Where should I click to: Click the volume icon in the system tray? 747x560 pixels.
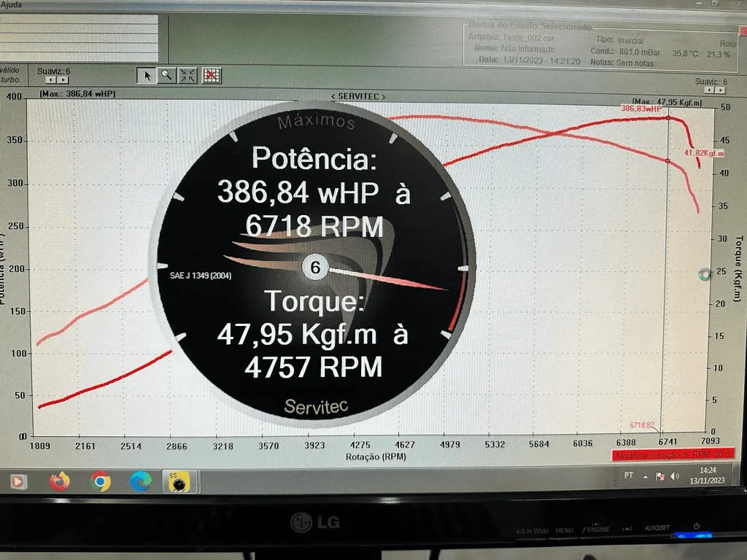point(673,476)
